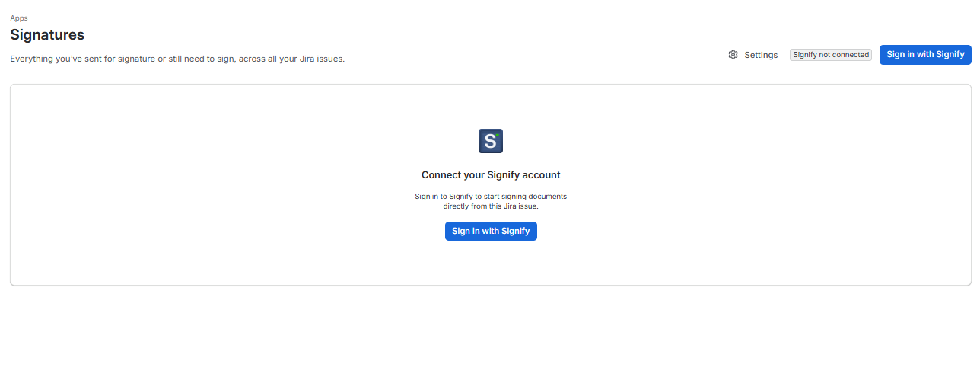Click the Signify S logo icon

click(x=491, y=141)
